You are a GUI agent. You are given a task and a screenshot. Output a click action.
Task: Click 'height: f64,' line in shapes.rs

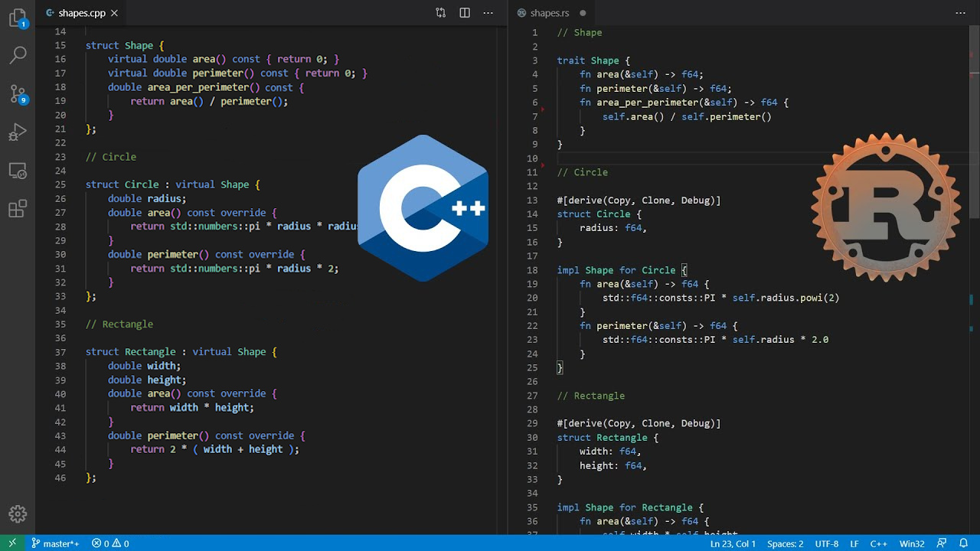(x=613, y=465)
